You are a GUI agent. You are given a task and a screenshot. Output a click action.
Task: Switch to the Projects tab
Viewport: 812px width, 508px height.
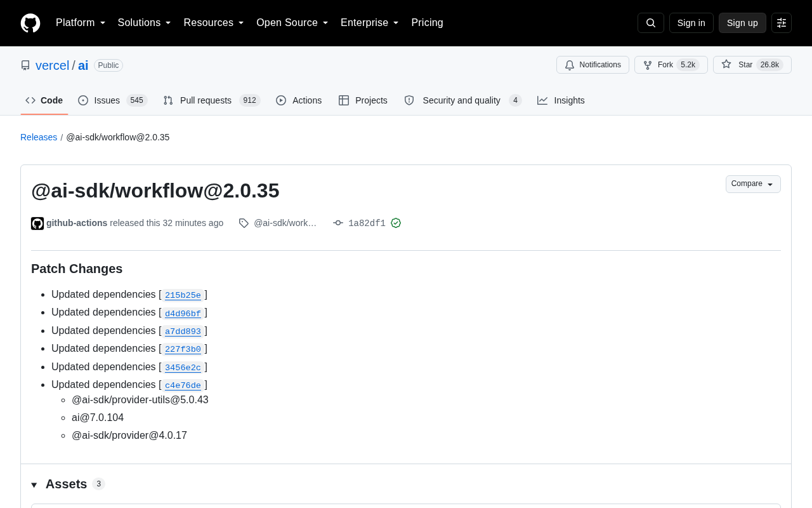point(363,100)
